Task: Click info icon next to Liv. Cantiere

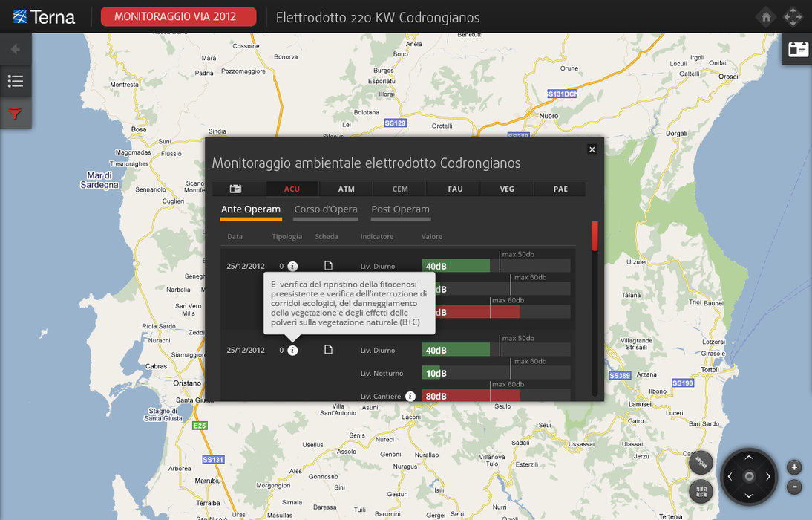Action: tap(410, 397)
